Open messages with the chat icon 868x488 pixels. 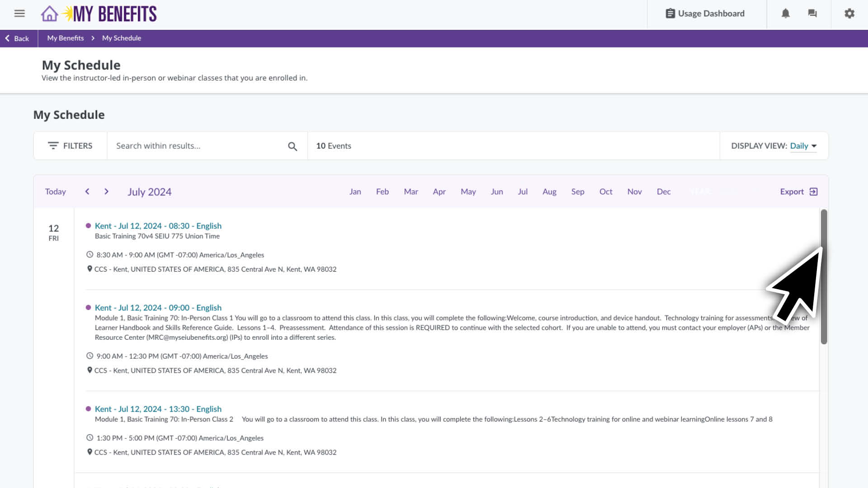coord(812,14)
